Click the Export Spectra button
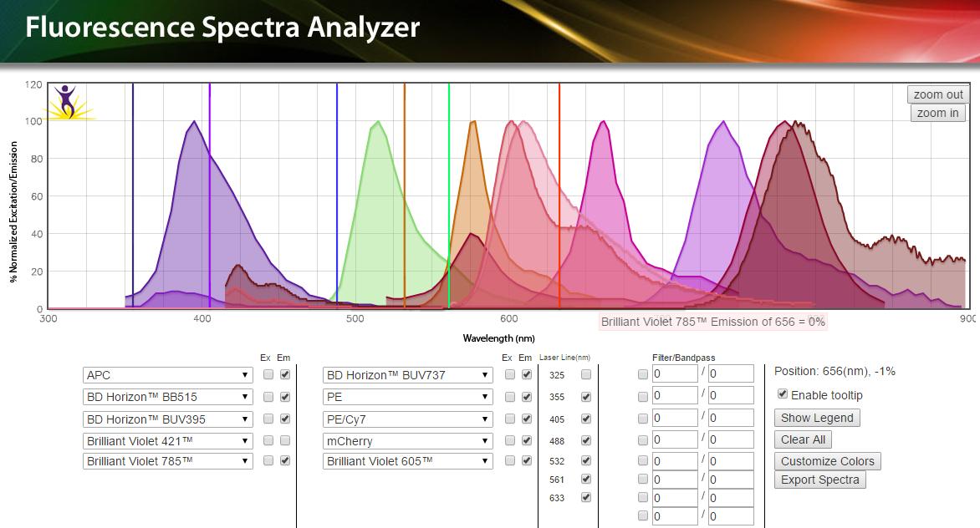 click(819, 480)
